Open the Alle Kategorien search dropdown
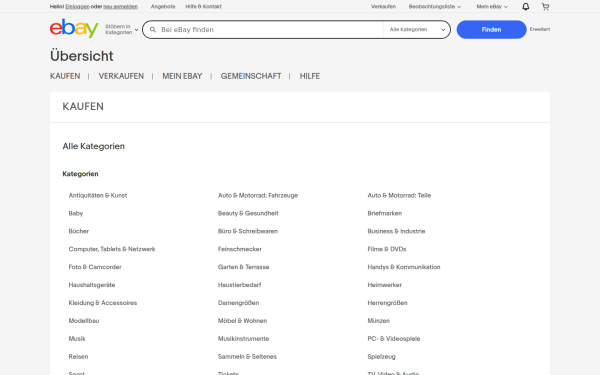The height and width of the screenshot is (375, 600). pyautogui.click(x=417, y=29)
